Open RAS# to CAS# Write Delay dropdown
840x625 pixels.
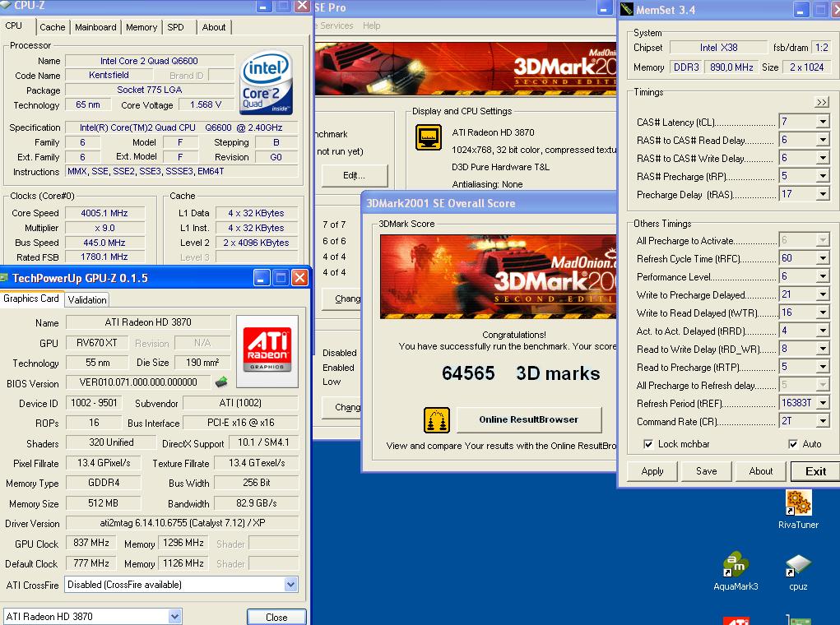click(823, 158)
